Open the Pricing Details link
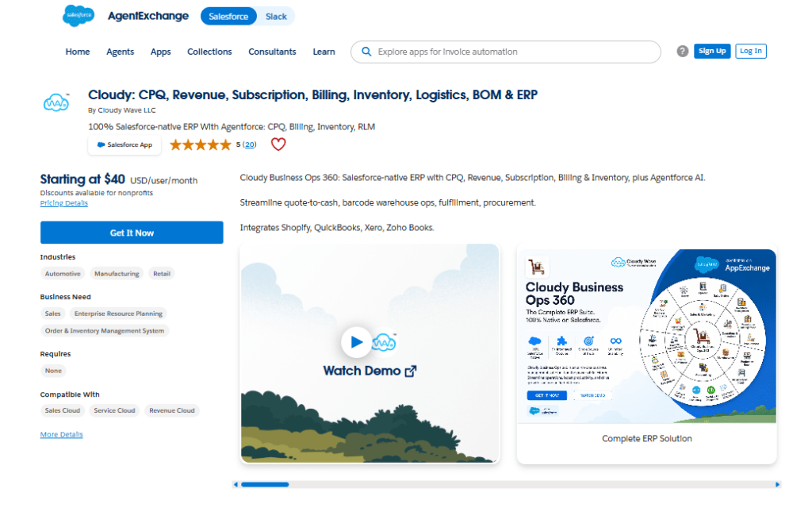The height and width of the screenshot is (508, 812). [63, 203]
